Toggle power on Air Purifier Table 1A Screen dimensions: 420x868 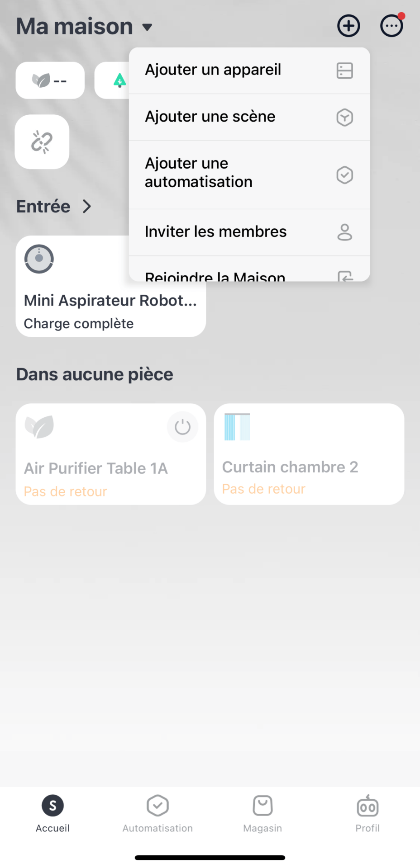click(182, 427)
